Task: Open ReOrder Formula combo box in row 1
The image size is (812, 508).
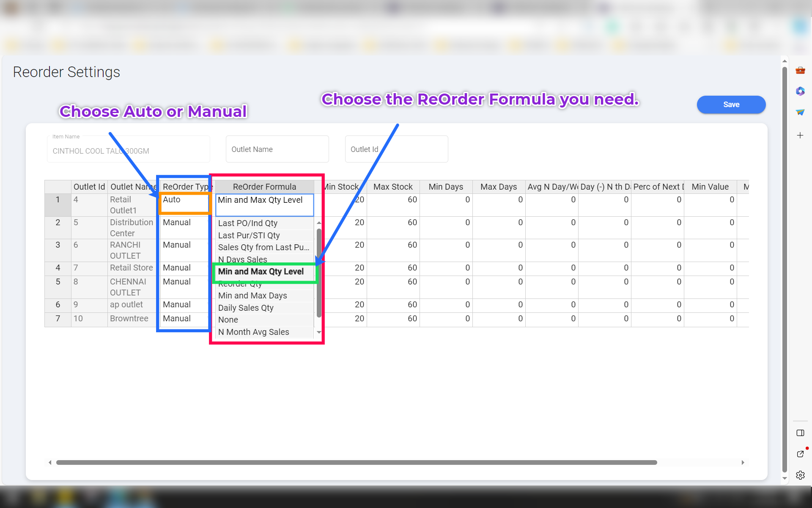Action: pos(264,204)
